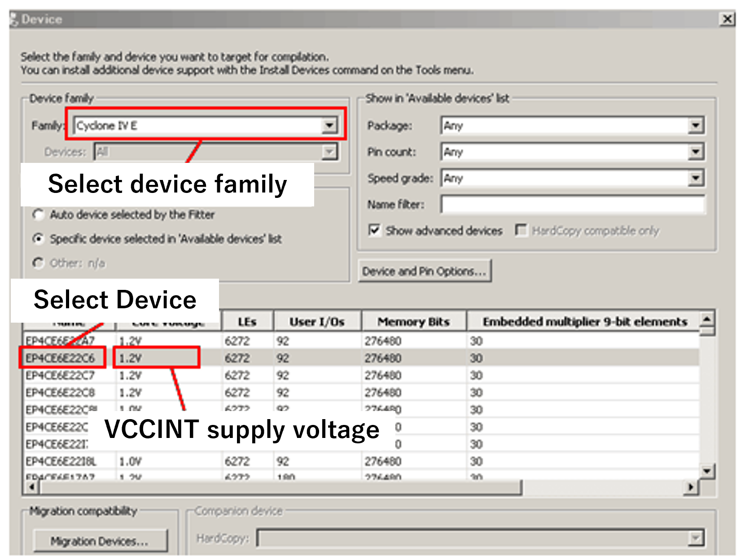Viewport: 745px width, 560px height.
Task: Select device EP4CE6E22I8L row
Action: coord(61,462)
